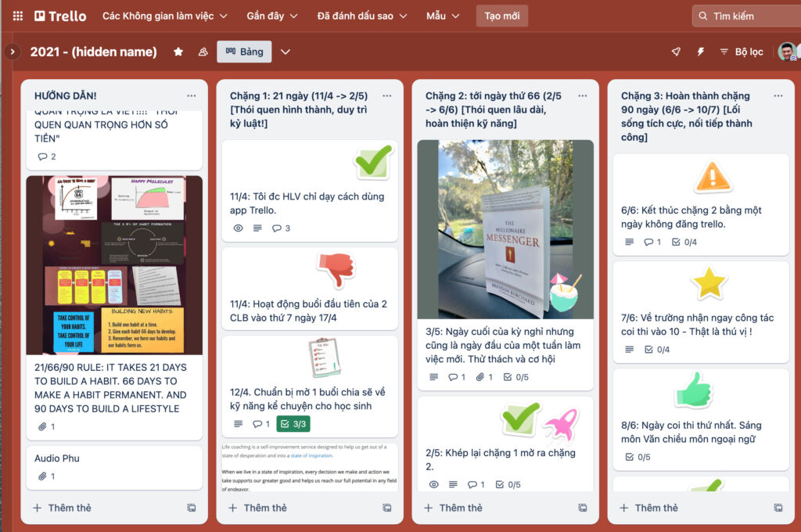Open the apps grid switcher icon
801x532 pixels.
coord(17,16)
